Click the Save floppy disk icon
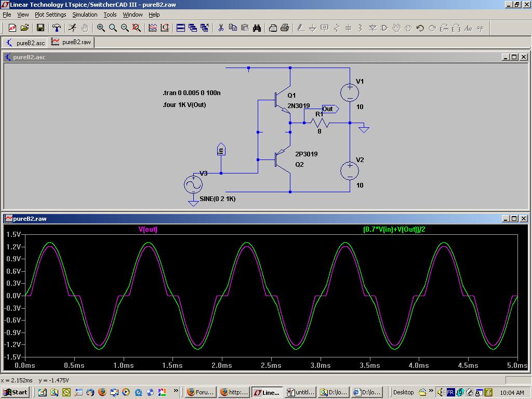Viewport: 532px width, 399px height. click(41, 28)
